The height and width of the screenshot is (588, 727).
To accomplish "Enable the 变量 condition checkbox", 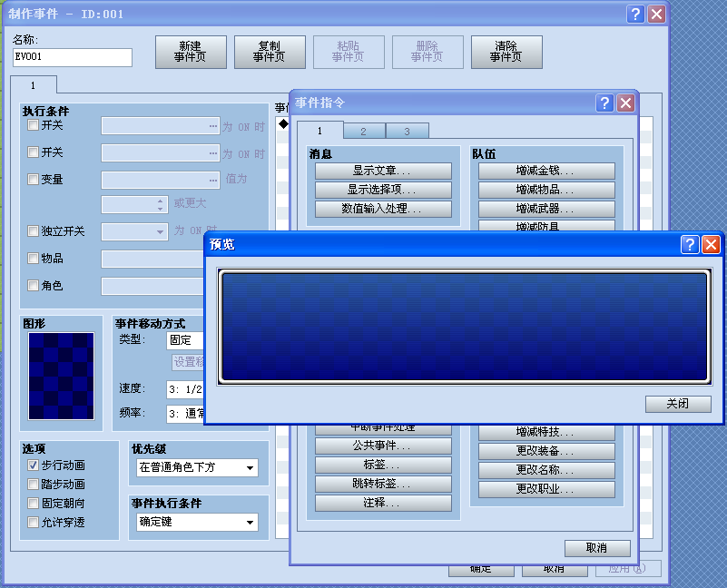I will click(33, 179).
